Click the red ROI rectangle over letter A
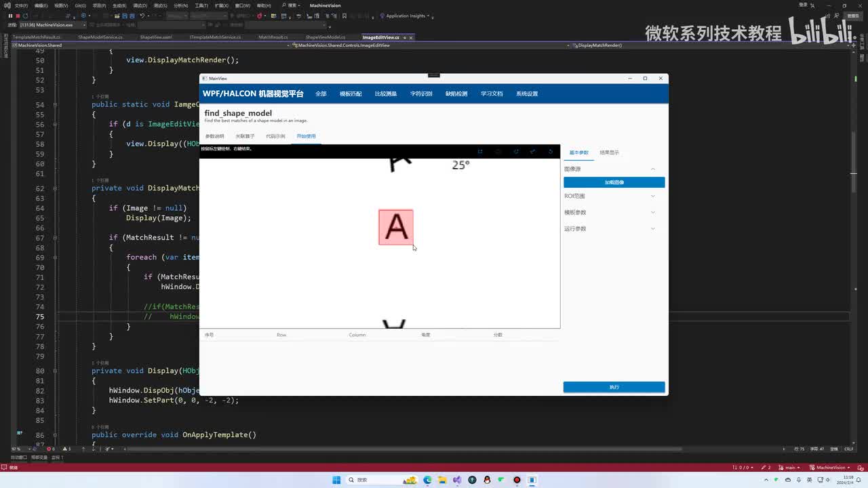The height and width of the screenshot is (488, 868). pyautogui.click(x=396, y=227)
